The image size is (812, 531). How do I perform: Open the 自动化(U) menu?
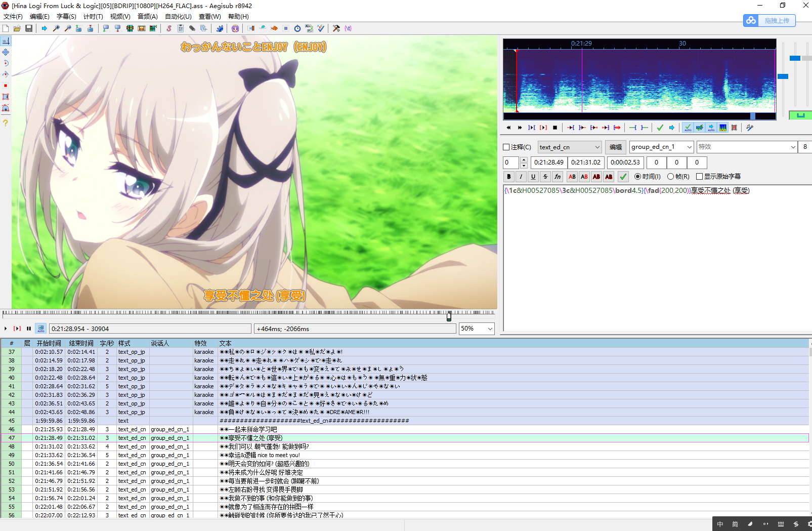click(179, 17)
